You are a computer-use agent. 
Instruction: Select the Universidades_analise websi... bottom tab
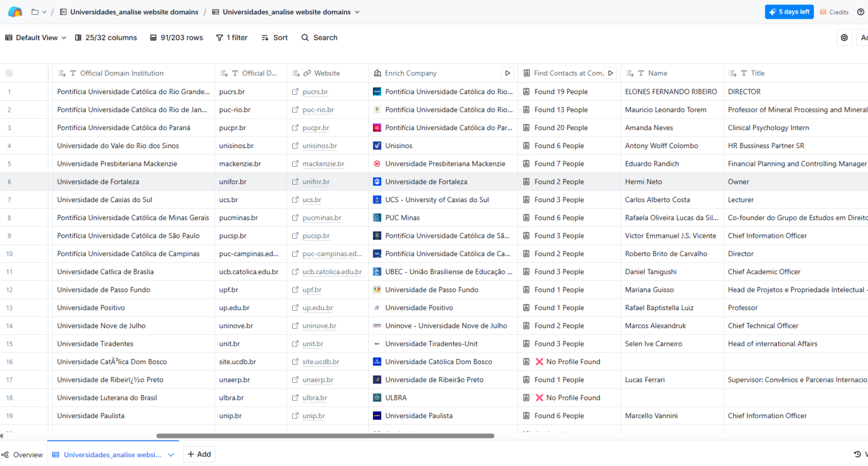tap(113, 454)
